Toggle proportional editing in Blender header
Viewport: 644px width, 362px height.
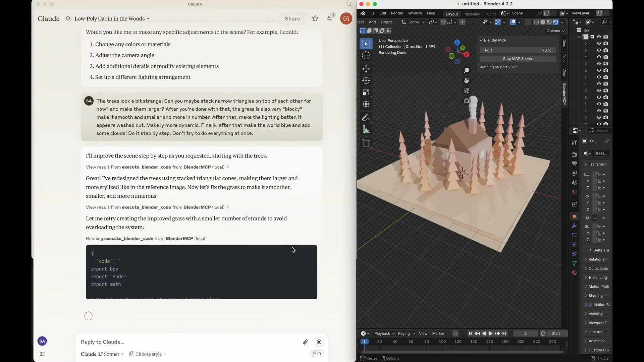(x=463, y=22)
